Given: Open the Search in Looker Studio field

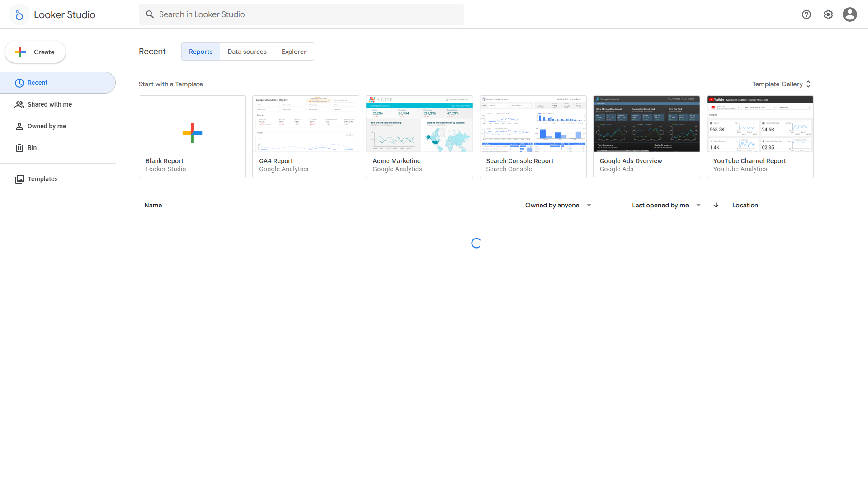Looking at the screenshot, I should [x=271, y=14].
